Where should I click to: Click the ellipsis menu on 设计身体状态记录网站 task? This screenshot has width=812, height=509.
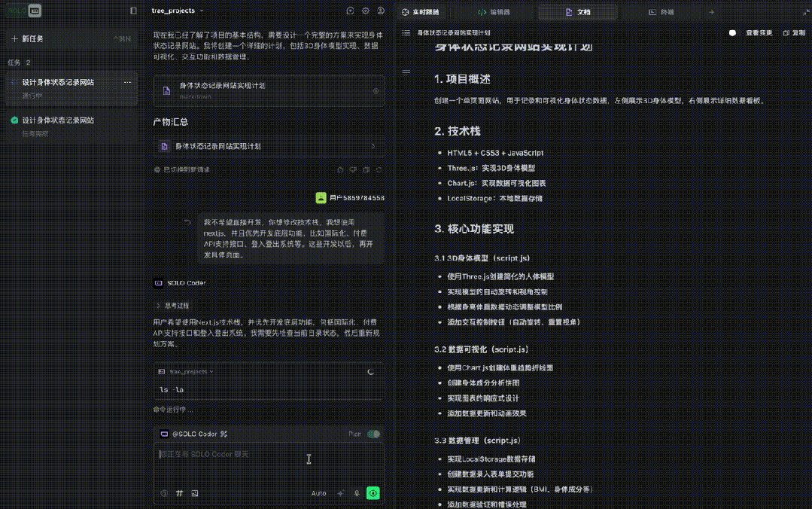(x=128, y=82)
